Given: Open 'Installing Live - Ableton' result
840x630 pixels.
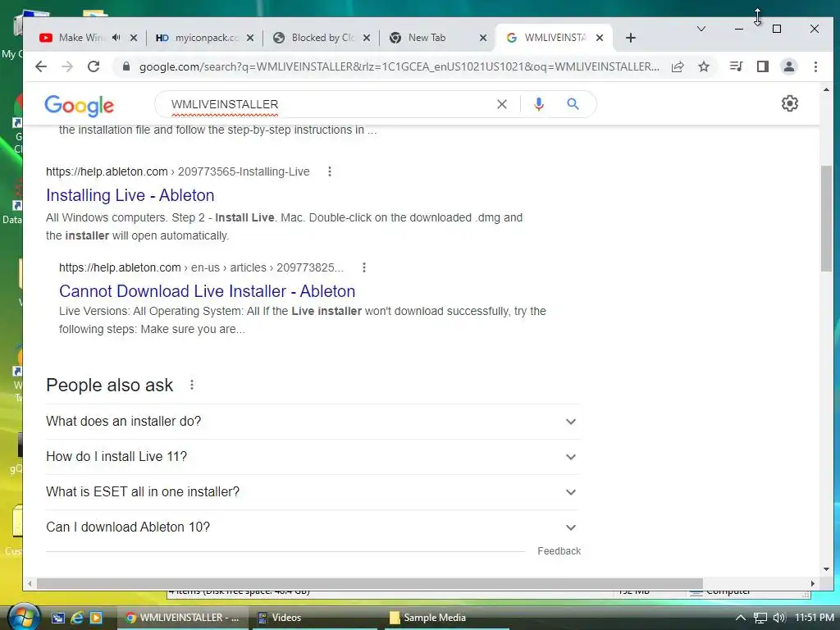Looking at the screenshot, I should (x=130, y=195).
